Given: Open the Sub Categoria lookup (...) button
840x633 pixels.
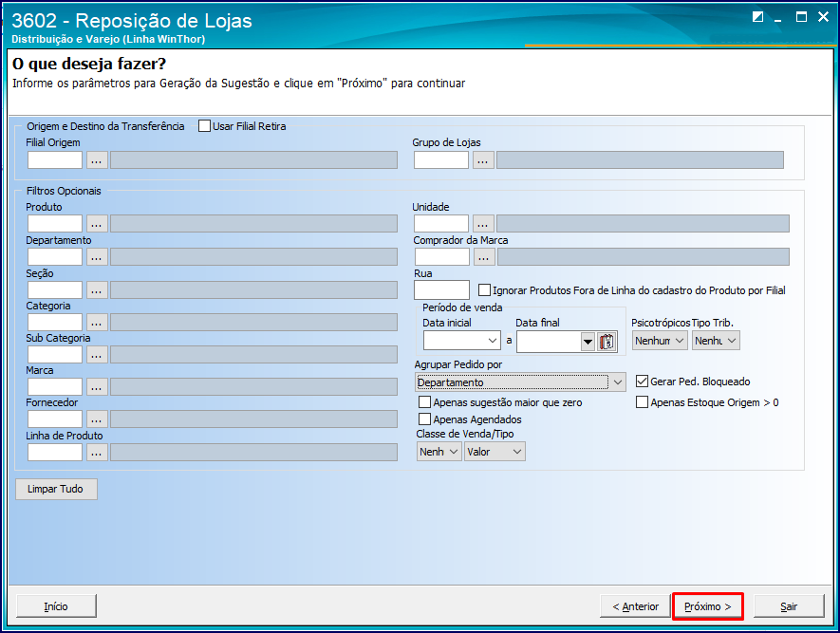Looking at the screenshot, I should point(97,355).
